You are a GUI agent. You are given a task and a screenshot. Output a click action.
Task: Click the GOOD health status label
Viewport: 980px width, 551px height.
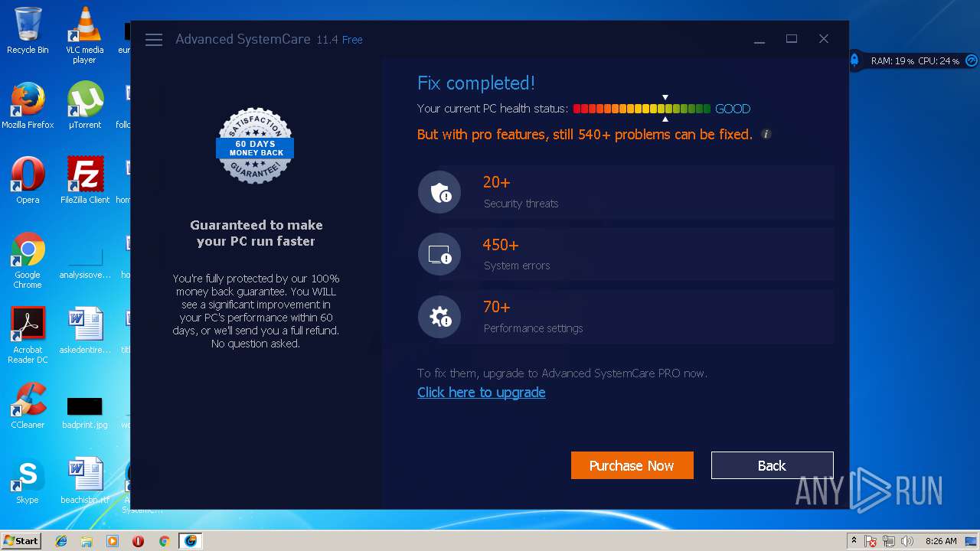[733, 109]
